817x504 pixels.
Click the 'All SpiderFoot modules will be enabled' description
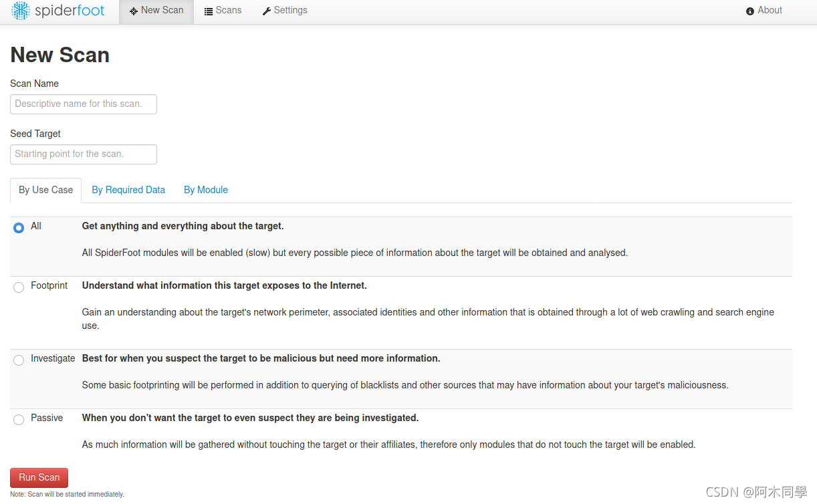pos(354,253)
